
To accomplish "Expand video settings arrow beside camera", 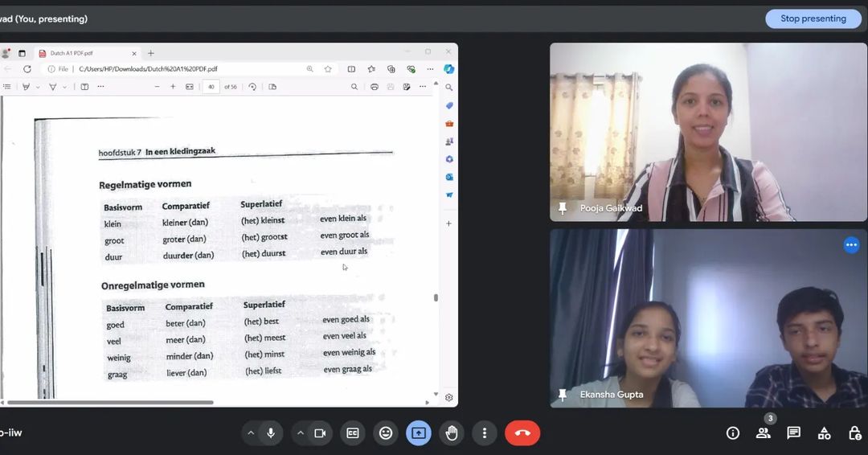I will click(x=300, y=432).
